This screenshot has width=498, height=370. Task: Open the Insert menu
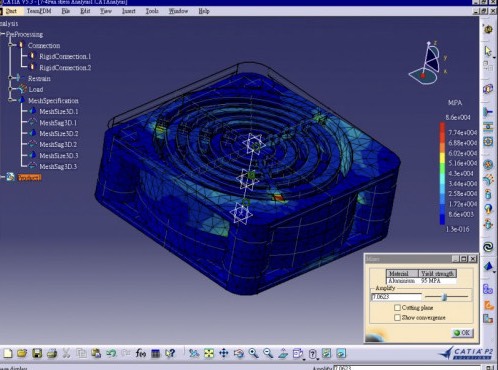pyautogui.click(x=128, y=11)
